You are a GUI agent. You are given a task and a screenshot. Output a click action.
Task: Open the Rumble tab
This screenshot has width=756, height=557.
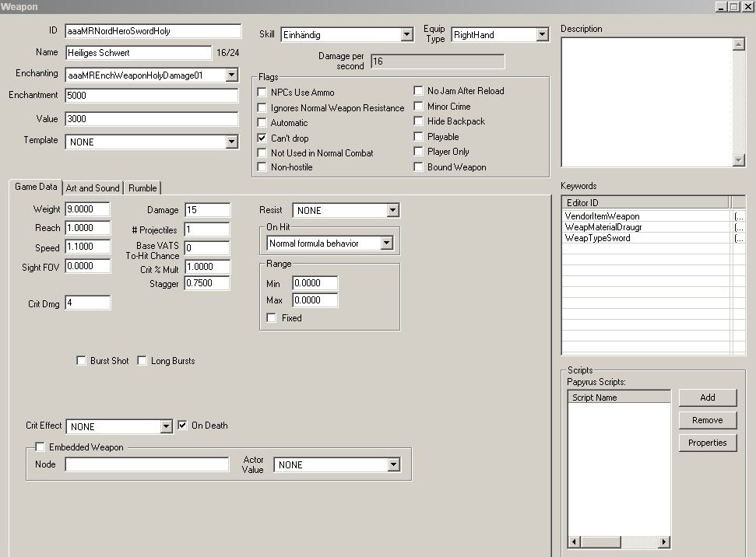click(142, 187)
